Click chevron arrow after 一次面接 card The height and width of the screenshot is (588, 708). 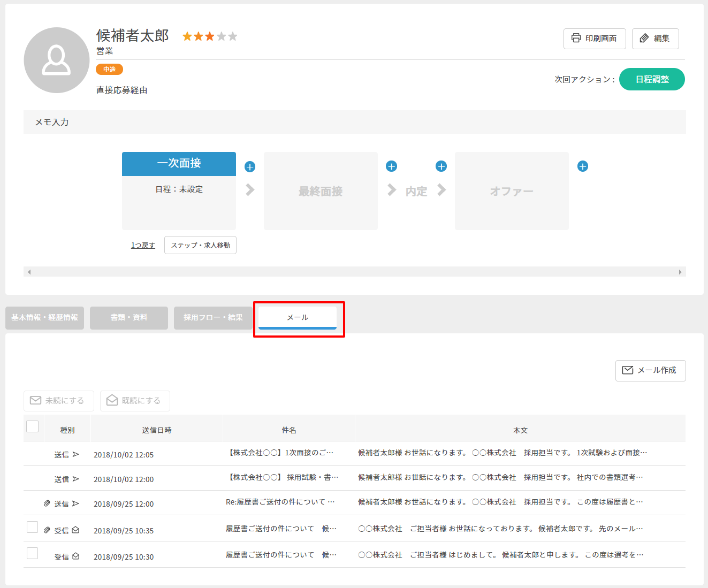click(x=250, y=189)
